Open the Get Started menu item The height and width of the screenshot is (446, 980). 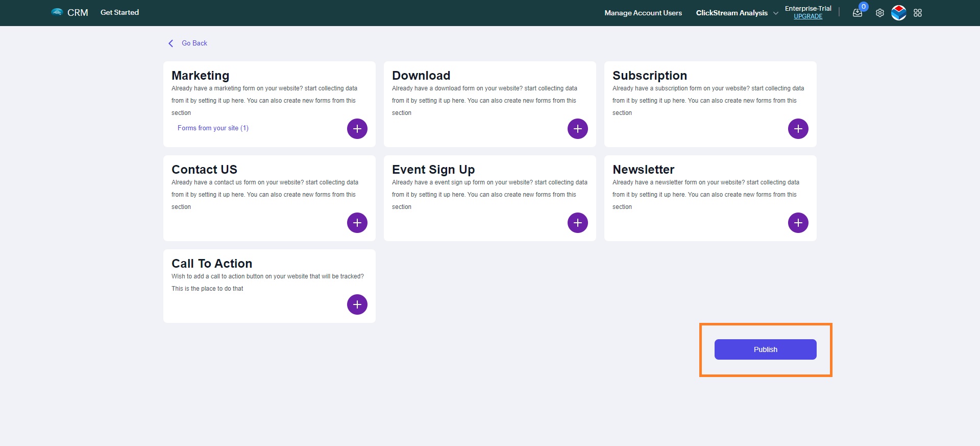[x=119, y=12]
